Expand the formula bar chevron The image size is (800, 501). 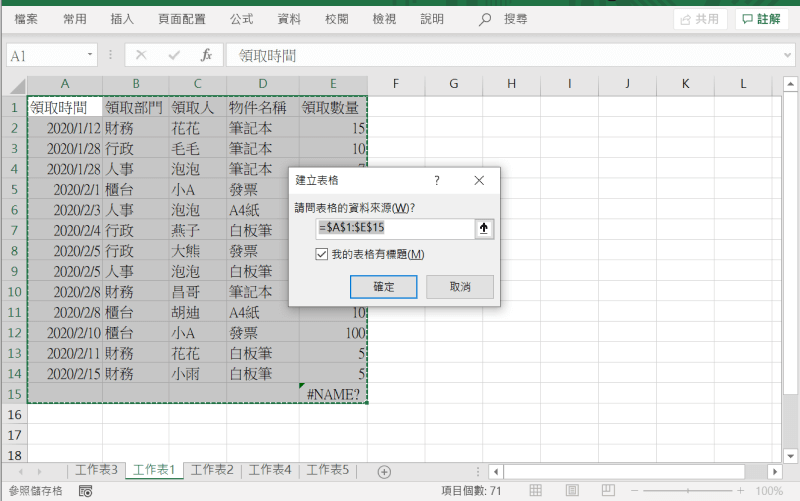click(787, 55)
